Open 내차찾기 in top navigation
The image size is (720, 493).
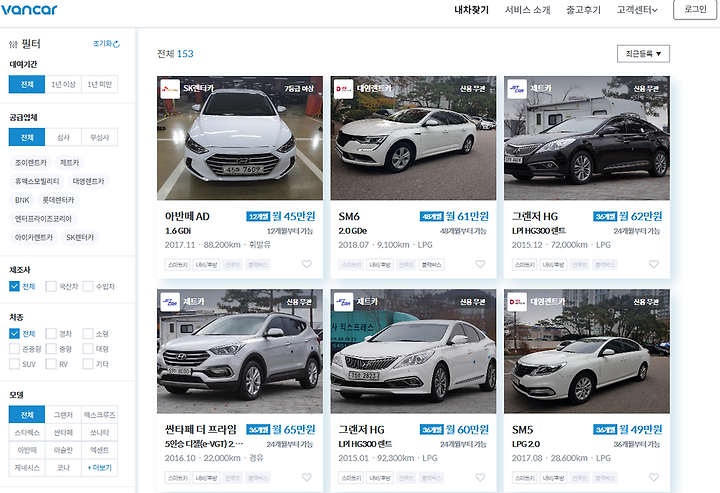472,10
